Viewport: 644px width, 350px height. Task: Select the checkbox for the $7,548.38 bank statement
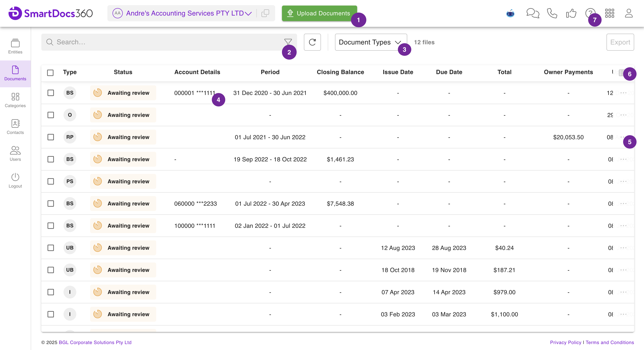51,204
